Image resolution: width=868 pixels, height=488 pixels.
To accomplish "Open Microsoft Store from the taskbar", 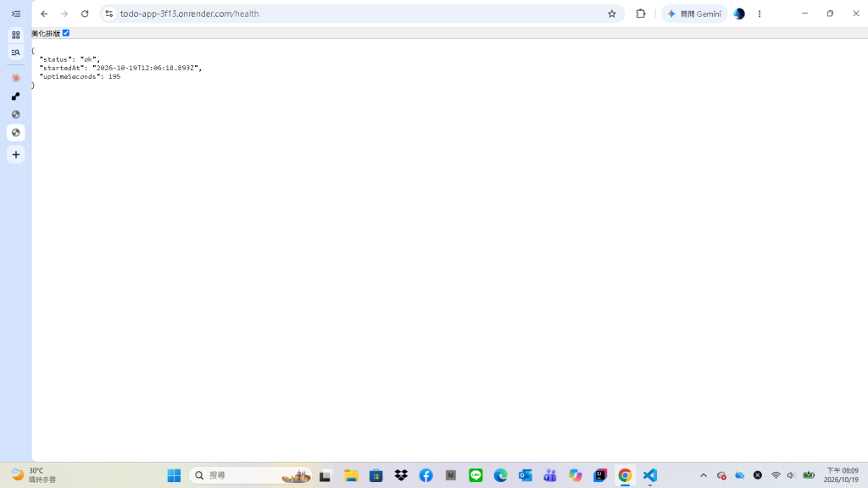I will coord(376,475).
